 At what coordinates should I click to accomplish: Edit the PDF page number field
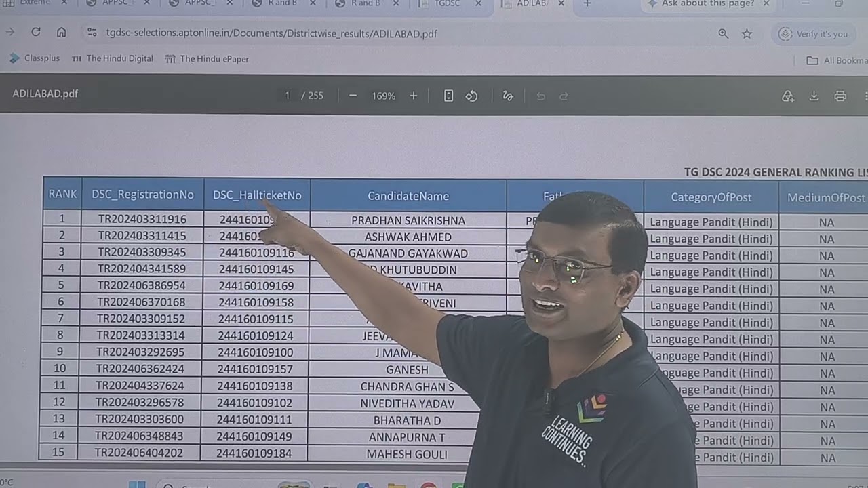click(x=288, y=96)
